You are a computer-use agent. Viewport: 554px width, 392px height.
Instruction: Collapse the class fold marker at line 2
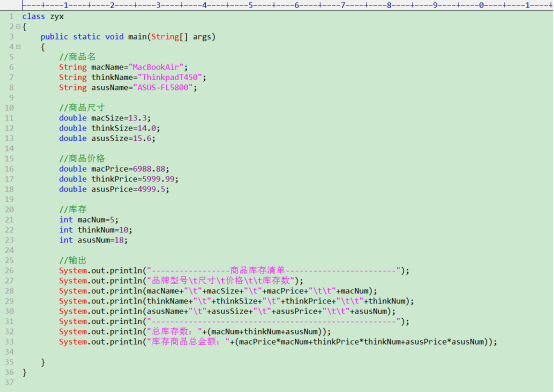[x=18, y=27]
